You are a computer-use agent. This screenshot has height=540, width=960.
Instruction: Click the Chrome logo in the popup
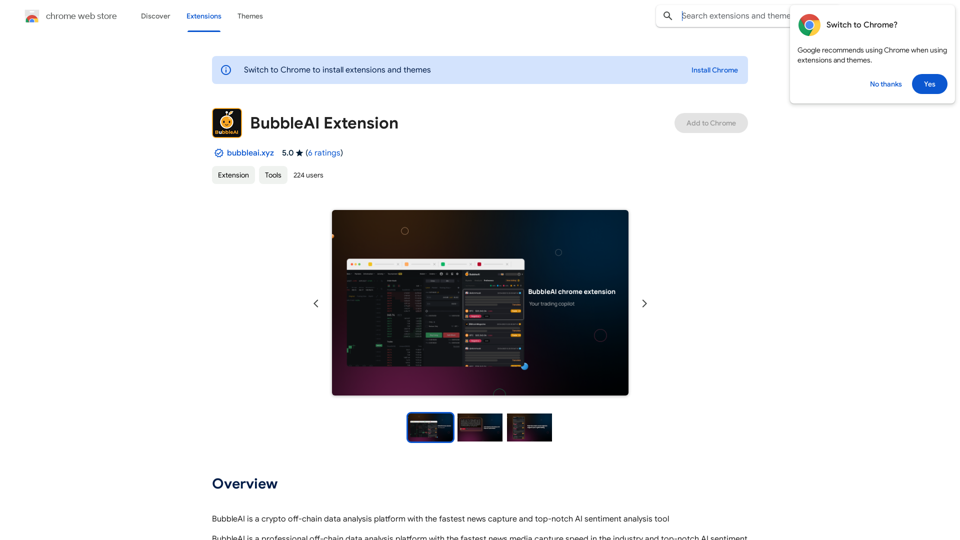809,25
